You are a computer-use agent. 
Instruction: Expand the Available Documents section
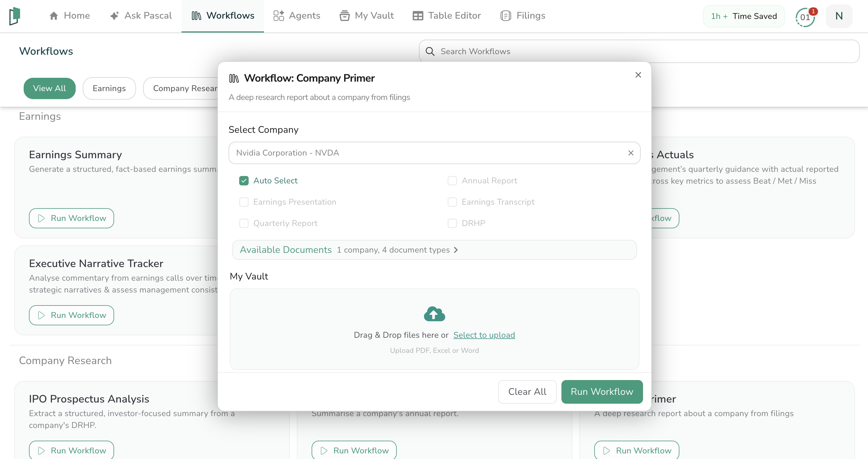(286, 250)
